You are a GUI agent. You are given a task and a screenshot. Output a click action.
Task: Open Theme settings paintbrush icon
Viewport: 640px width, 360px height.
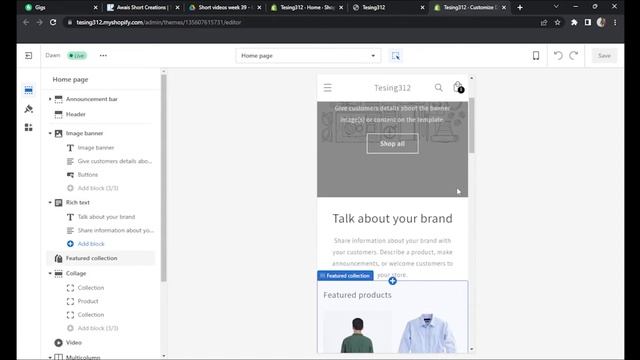29,109
